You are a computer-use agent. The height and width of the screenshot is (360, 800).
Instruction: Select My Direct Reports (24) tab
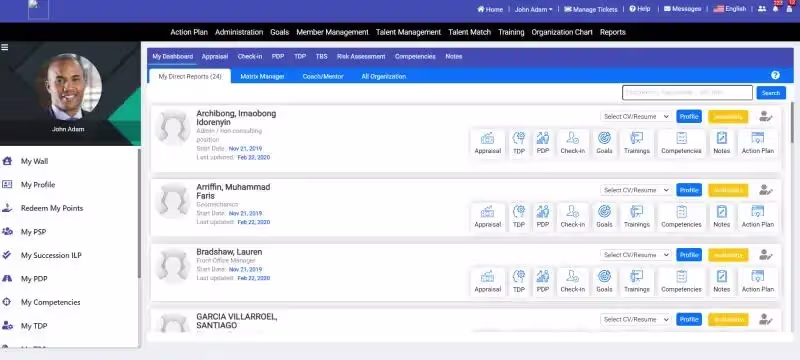(x=190, y=76)
